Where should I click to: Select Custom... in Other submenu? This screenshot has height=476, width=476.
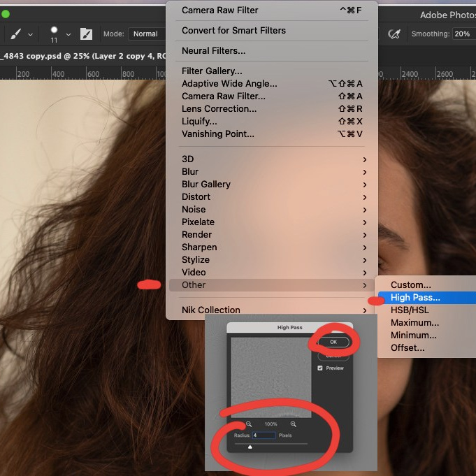click(x=427, y=285)
